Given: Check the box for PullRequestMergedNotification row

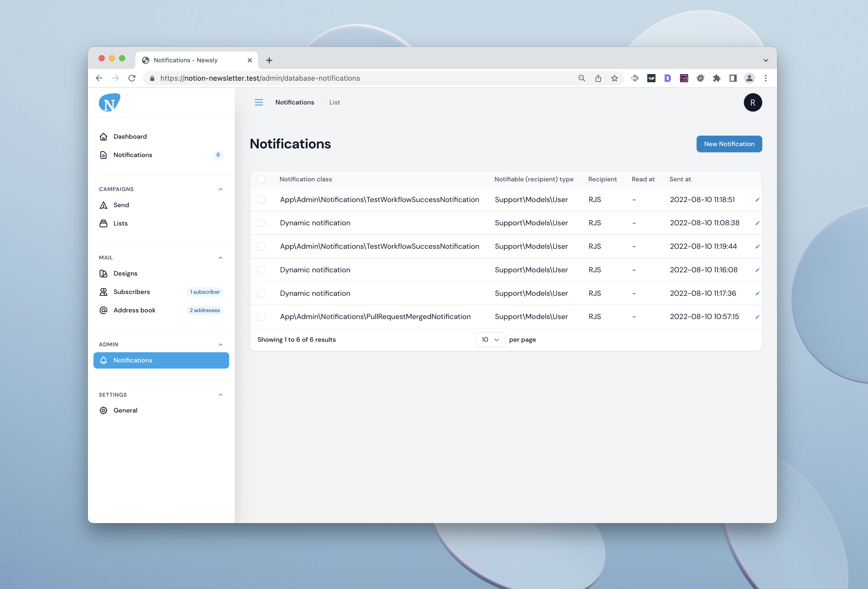Looking at the screenshot, I should coord(261,317).
